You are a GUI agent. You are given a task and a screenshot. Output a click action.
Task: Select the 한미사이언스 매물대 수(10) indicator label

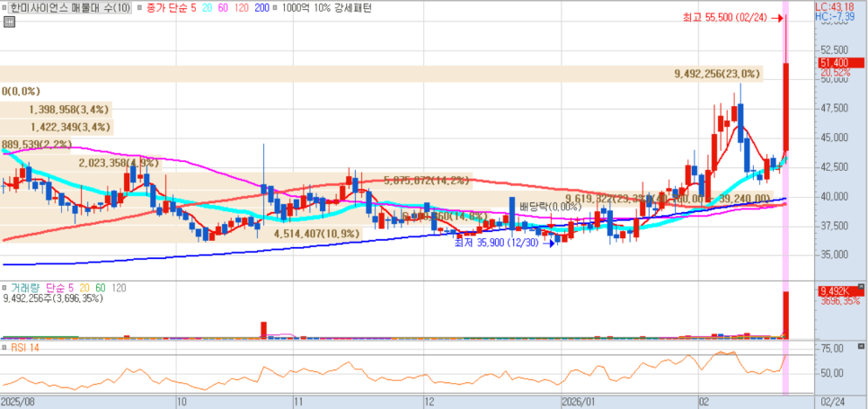pos(70,8)
